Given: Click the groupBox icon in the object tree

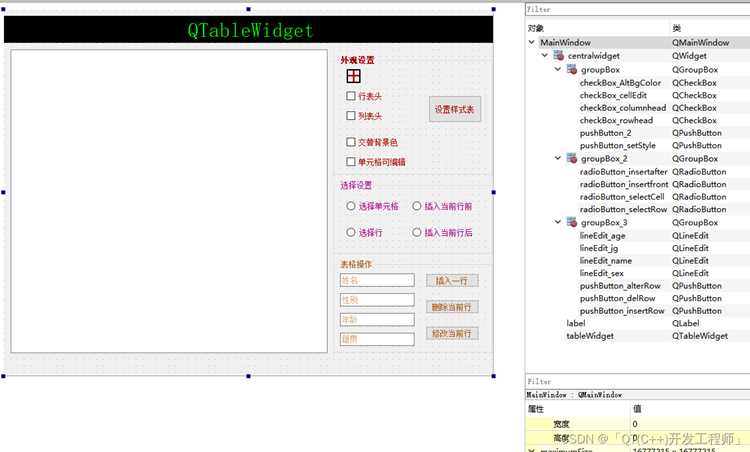Looking at the screenshot, I should point(572,69).
